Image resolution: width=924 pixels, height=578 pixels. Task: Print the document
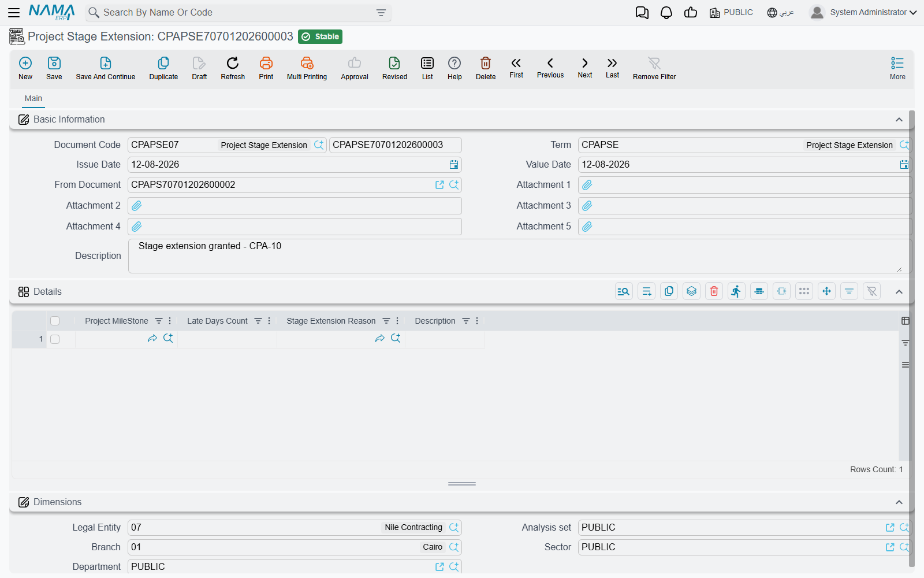(x=266, y=68)
